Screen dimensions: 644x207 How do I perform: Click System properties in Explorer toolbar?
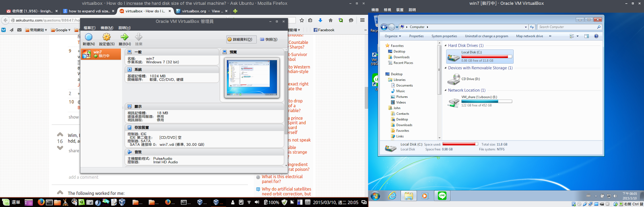444,36
